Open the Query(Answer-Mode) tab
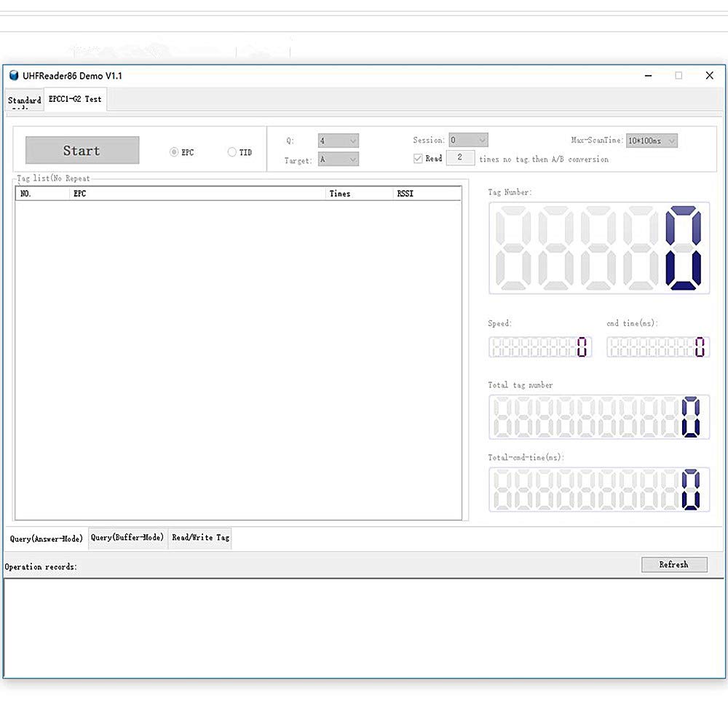Viewport: 728px width, 728px height. (46, 539)
